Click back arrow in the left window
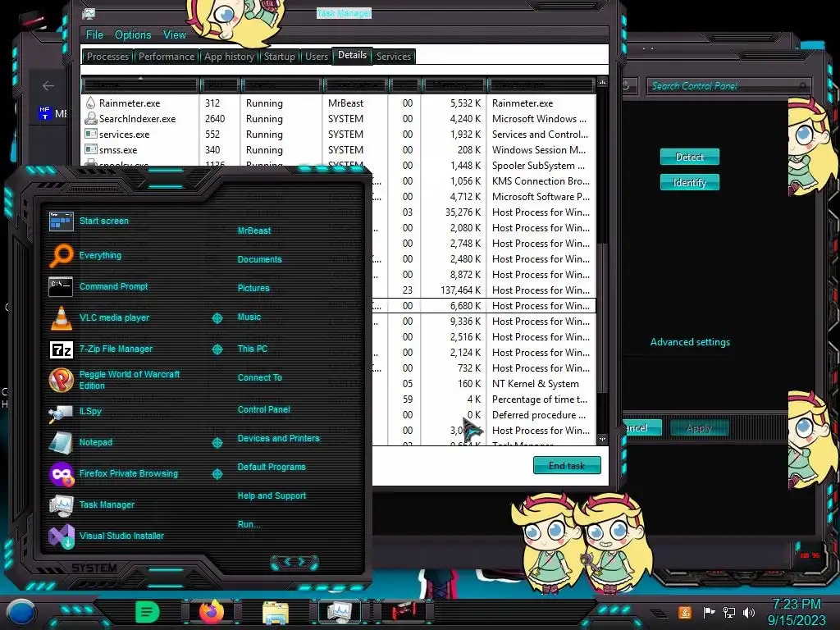 (x=48, y=85)
